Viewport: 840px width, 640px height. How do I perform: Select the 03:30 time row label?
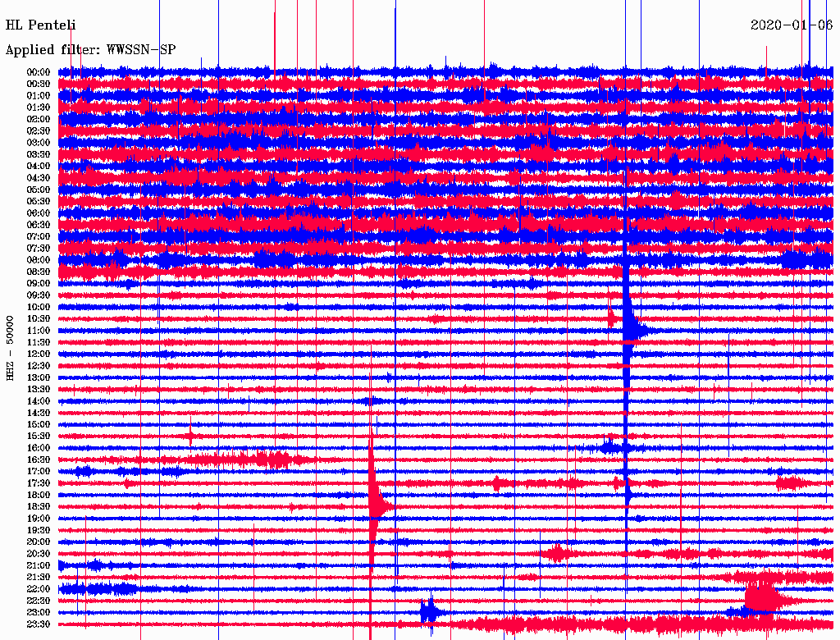coord(39,155)
